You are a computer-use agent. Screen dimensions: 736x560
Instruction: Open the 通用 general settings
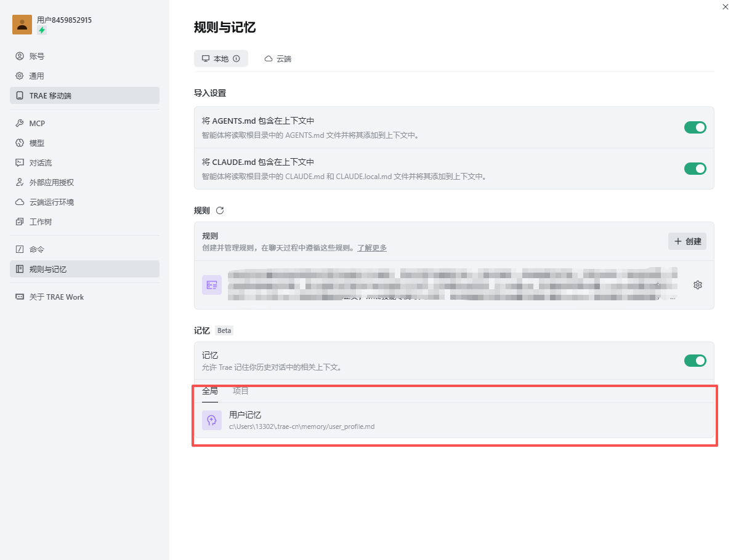84,76
